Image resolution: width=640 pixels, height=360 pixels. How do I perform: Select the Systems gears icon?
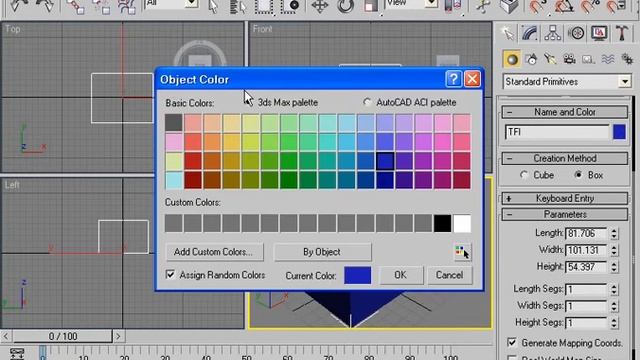coord(627,60)
